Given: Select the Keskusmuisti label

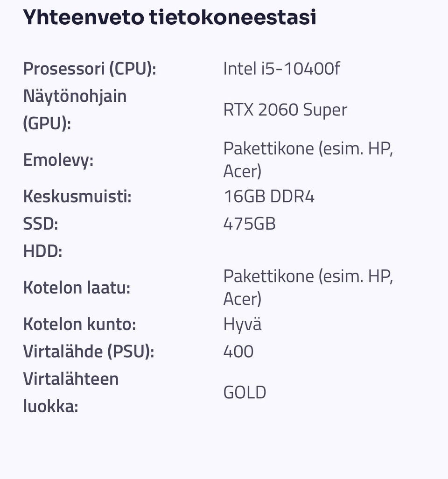Looking at the screenshot, I should 77,196.
